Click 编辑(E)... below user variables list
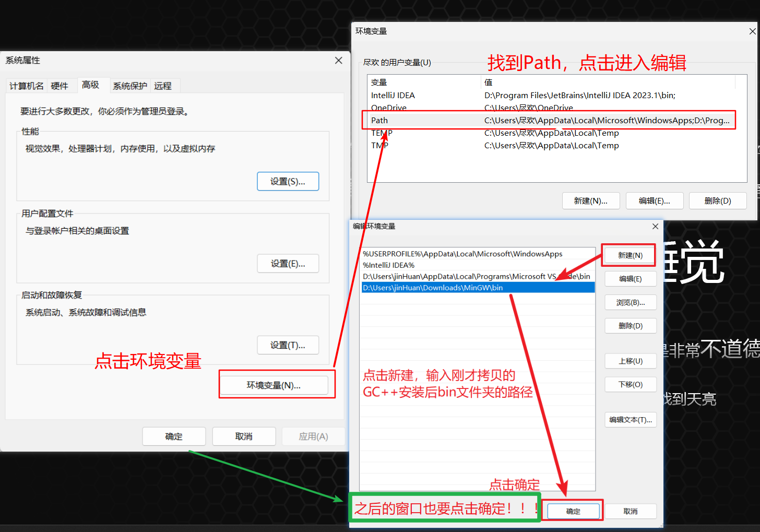Screen dimensions: 760x532 (x=654, y=201)
